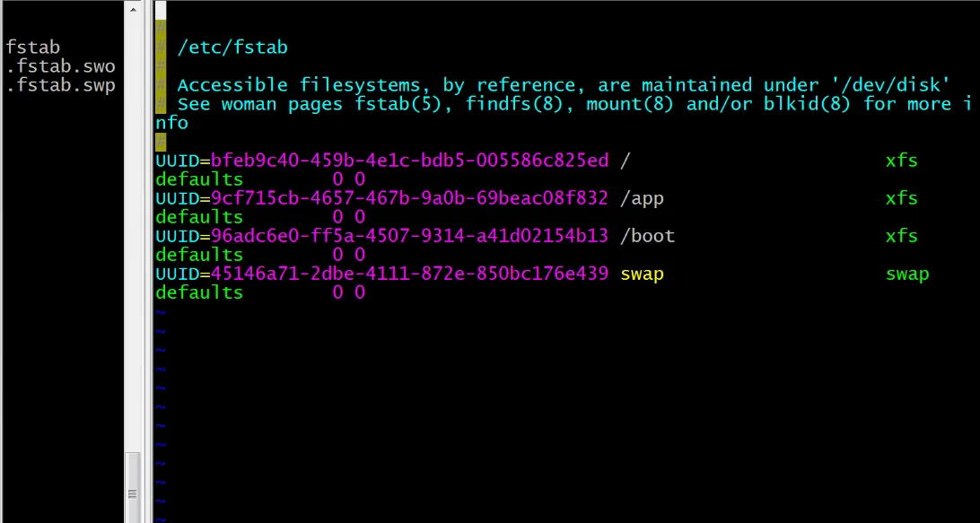Click the scrollbar up arrow in left pane

133,9
